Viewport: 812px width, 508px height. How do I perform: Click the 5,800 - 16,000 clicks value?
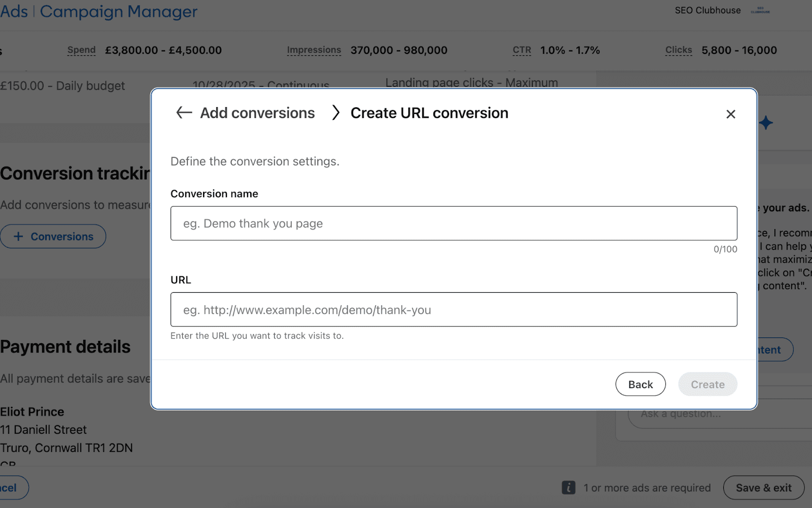pyautogui.click(x=739, y=50)
